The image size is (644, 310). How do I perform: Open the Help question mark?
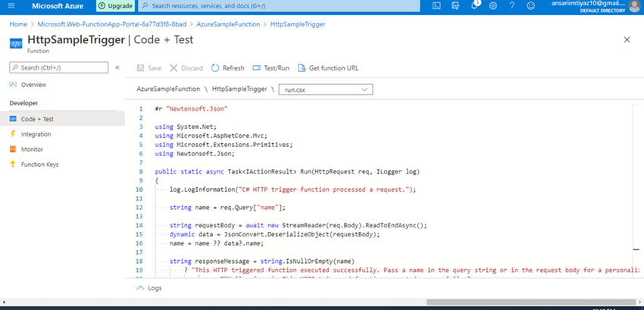pyautogui.click(x=511, y=6)
